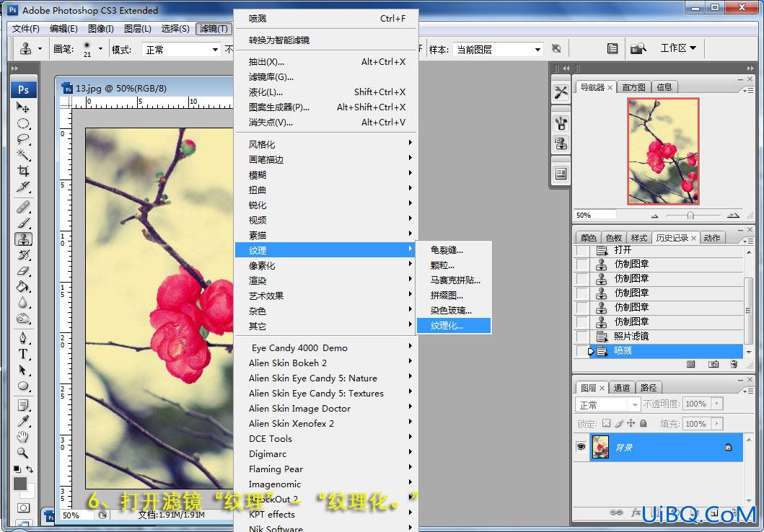Select the Hand tool
764x532 pixels.
23,437
